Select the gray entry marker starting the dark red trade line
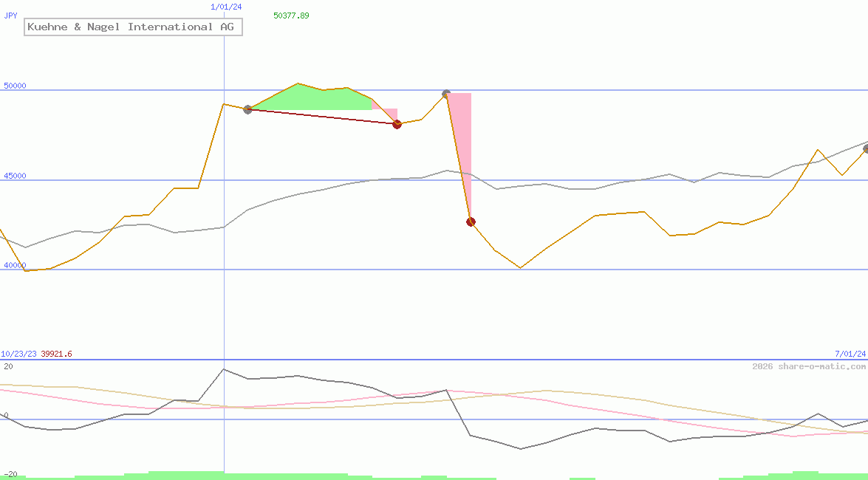Screen dimensions: 868x480 [x=247, y=109]
